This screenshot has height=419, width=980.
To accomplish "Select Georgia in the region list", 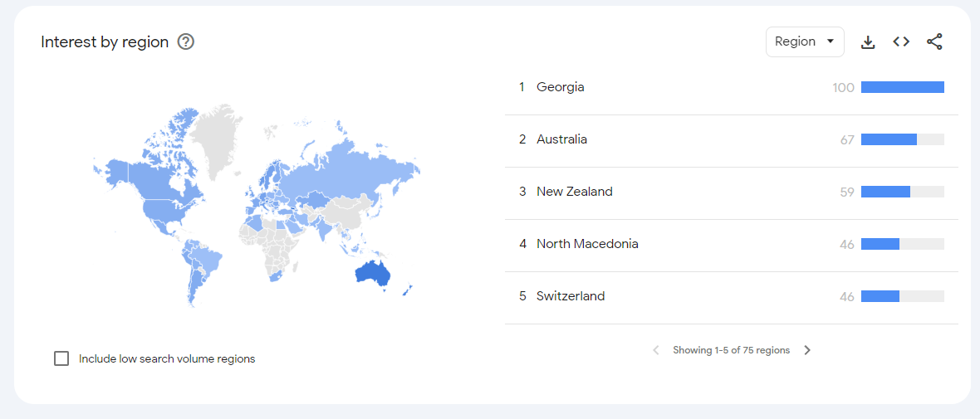I will pyautogui.click(x=561, y=87).
